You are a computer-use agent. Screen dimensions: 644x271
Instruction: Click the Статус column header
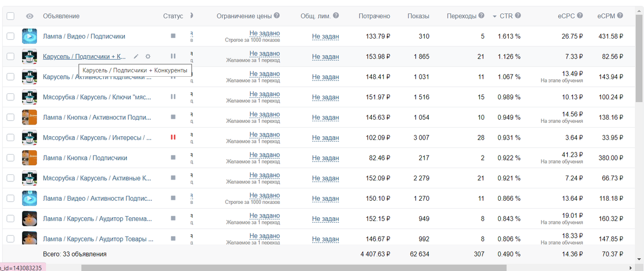(173, 16)
